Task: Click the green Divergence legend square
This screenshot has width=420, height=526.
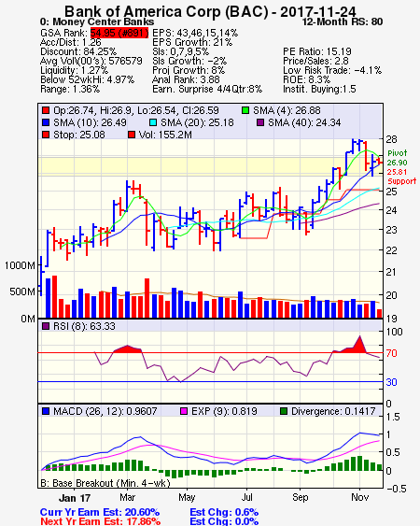Action: (x=284, y=411)
